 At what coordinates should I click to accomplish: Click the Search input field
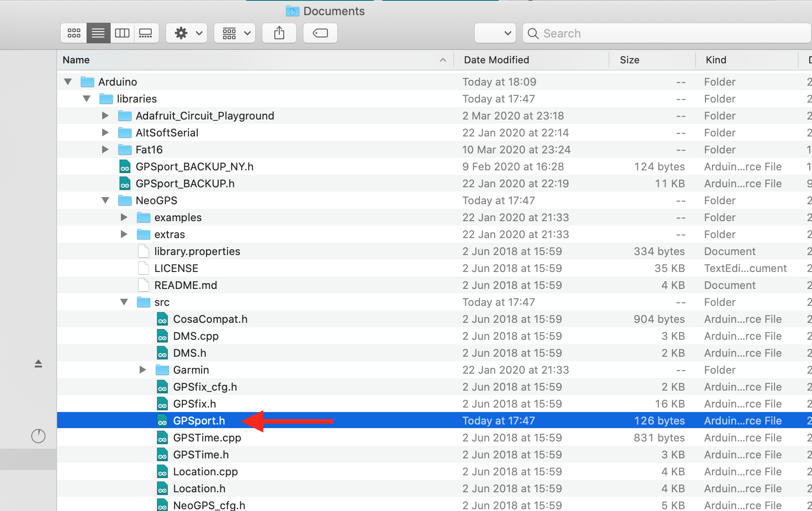click(x=669, y=33)
